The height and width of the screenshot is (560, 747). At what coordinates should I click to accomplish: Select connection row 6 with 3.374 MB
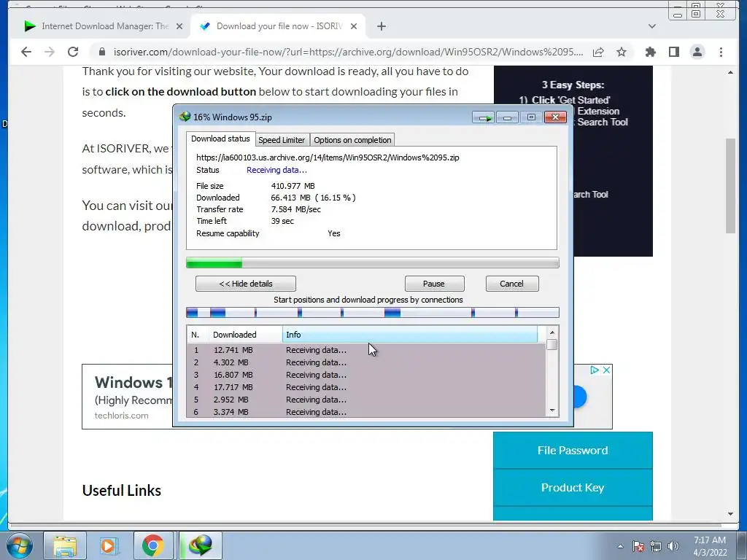[366, 412]
